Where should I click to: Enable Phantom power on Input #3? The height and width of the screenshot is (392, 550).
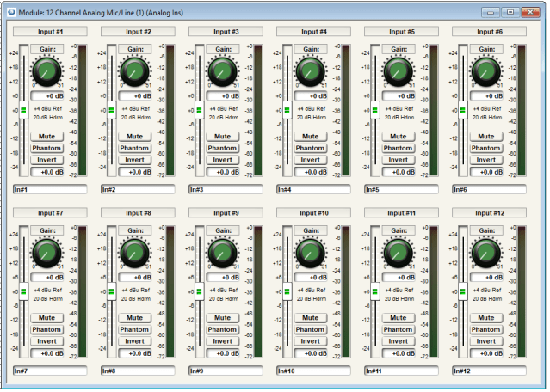[222, 148]
